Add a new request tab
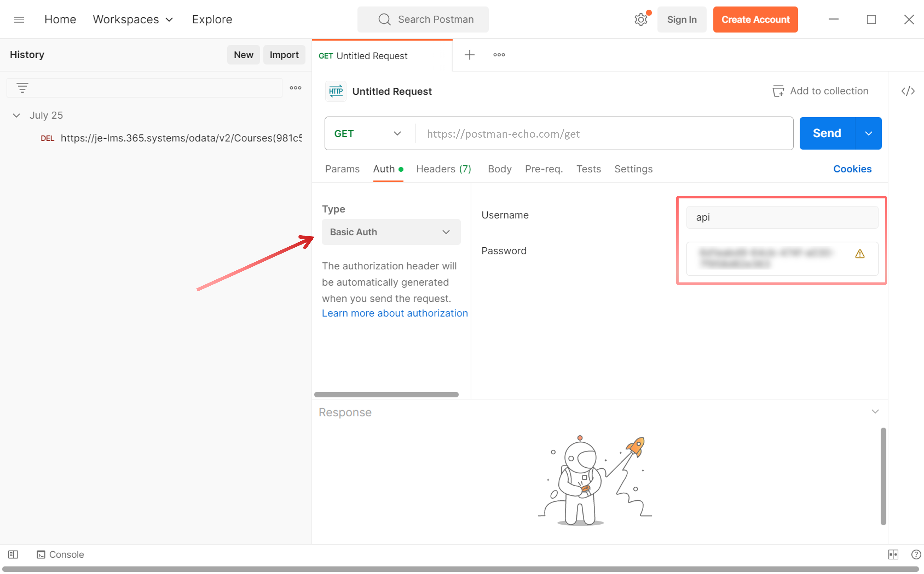Image resolution: width=924 pixels, height=574 pixels. 469,55
